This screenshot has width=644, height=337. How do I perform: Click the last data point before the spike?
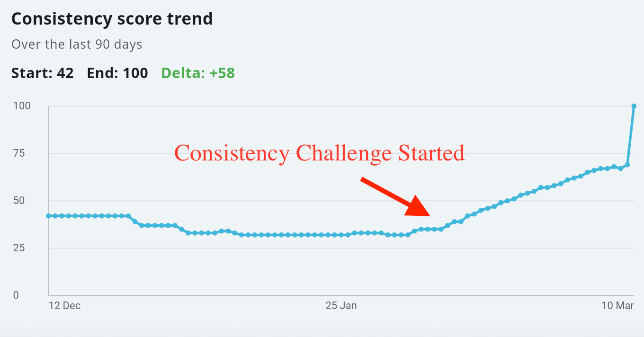(627, 165)
